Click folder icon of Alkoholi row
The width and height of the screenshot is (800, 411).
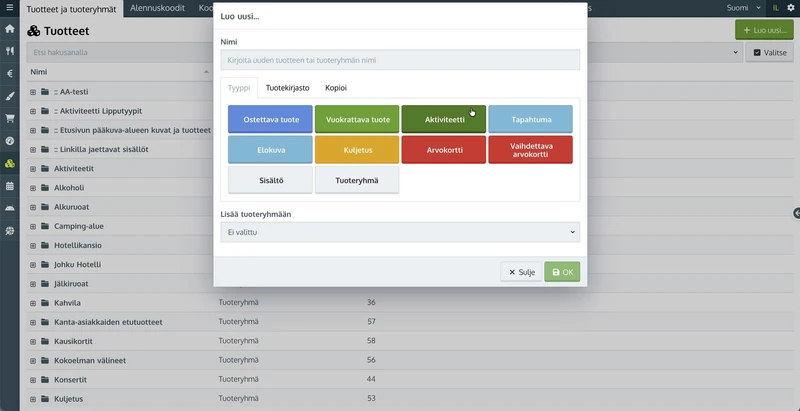tap(45, 188)
